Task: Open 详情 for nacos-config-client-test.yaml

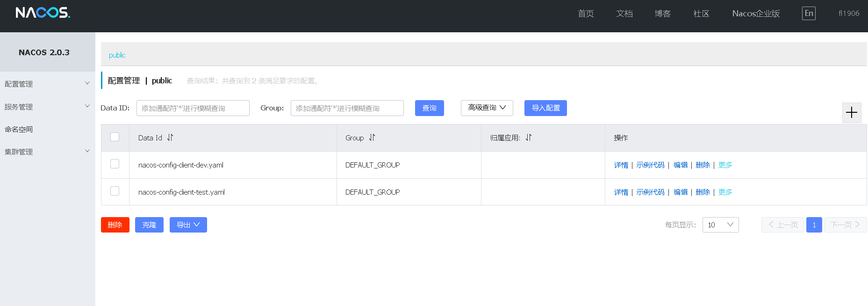Action: pos(621,192)
